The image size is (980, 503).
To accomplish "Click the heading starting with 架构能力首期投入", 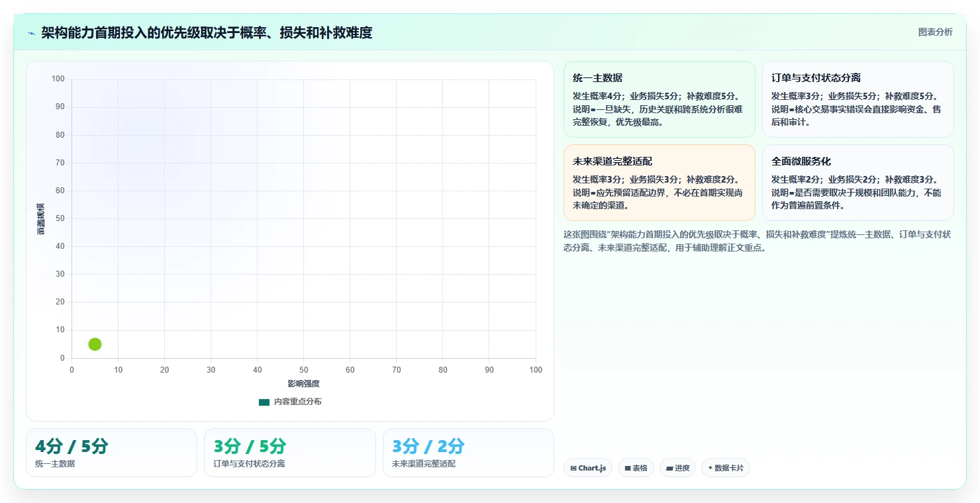I will [207, 33].
